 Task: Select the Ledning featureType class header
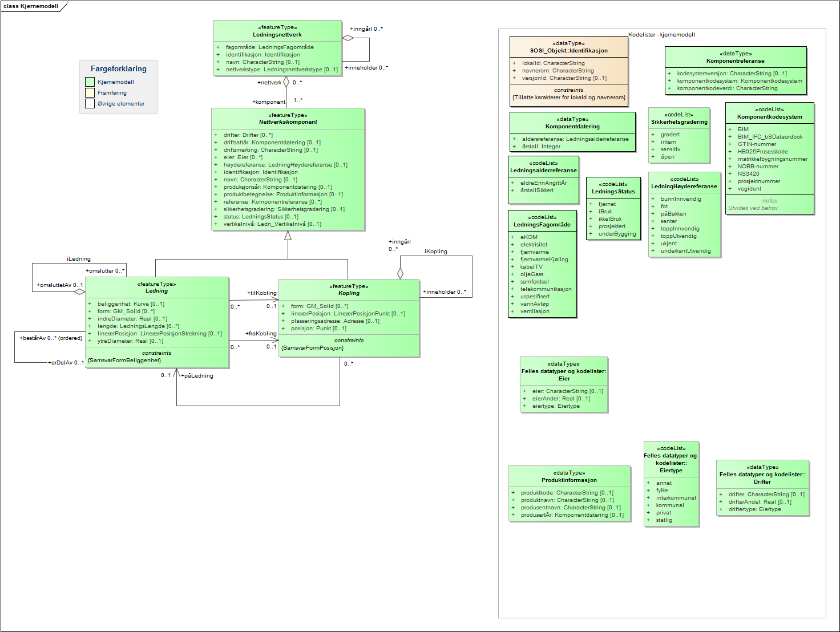pos(157,287)
